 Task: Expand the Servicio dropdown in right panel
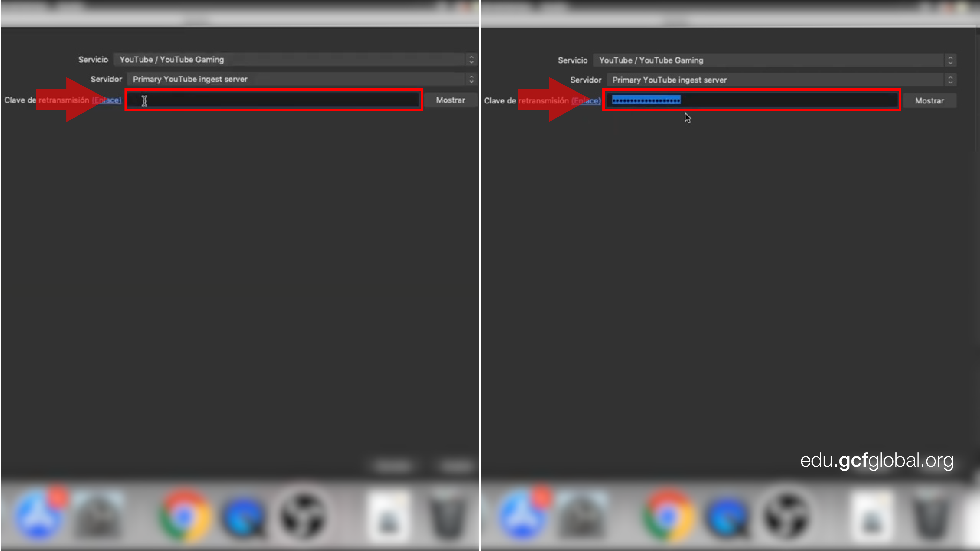pyautogui.click(x=951, y=60)
